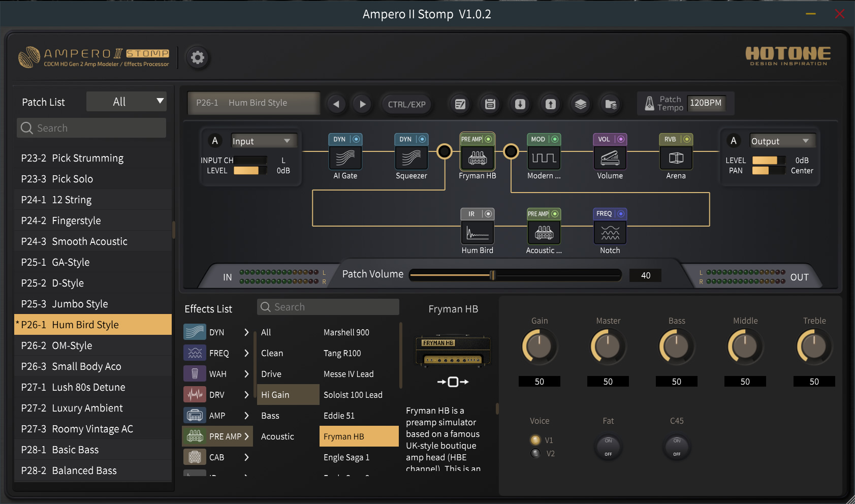Adjust the Patch Volume slider
This screenshot has width=855, height=504.
pos(515,275)
